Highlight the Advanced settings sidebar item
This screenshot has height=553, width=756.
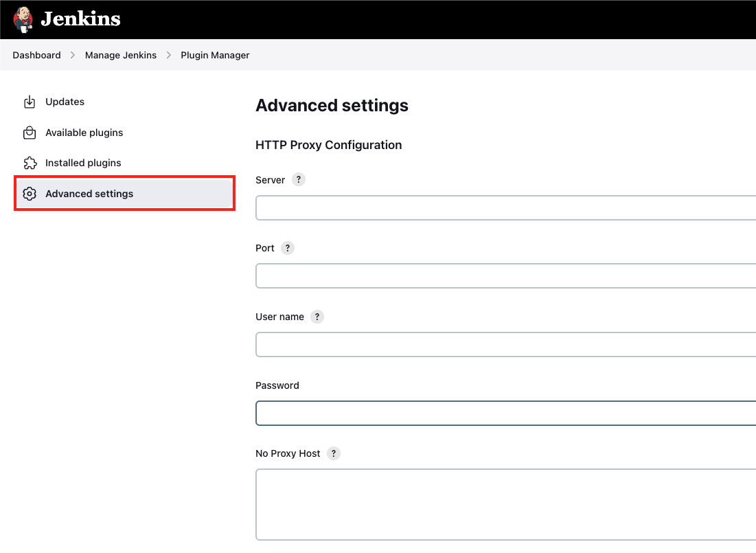(x=89, y=193)
